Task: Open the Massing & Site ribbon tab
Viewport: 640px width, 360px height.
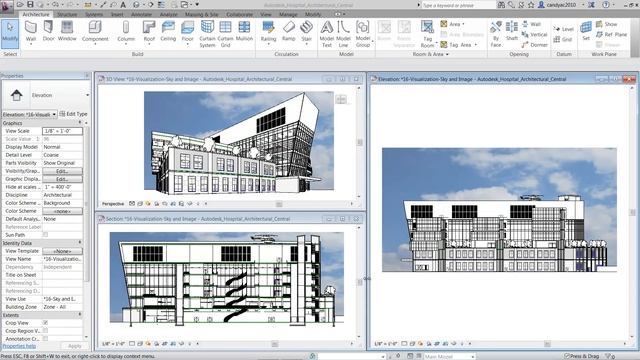Action: tap(201, 14)
